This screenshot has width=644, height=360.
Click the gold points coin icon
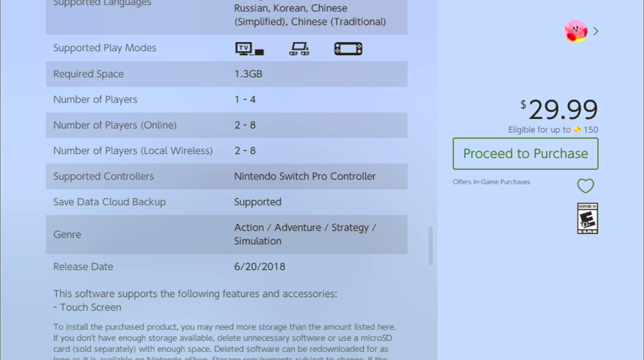click(577, 130)
